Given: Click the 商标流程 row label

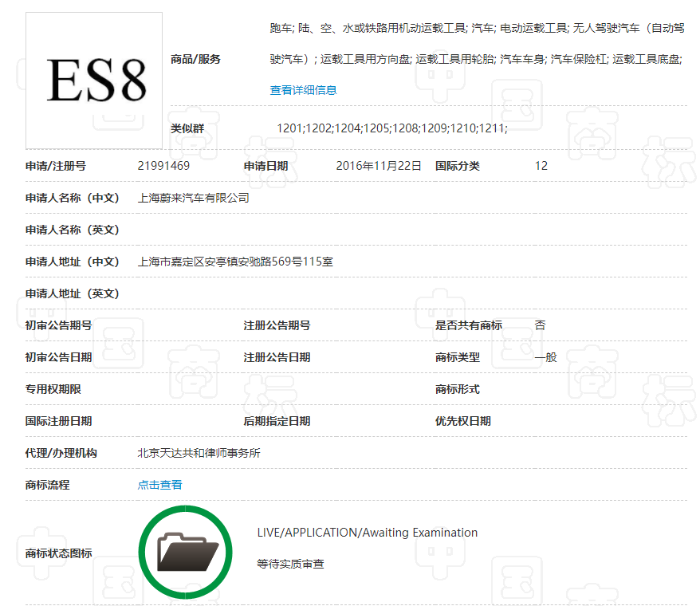Looking at the screenshot, I should pyautogui.click(x=46, y=484).
